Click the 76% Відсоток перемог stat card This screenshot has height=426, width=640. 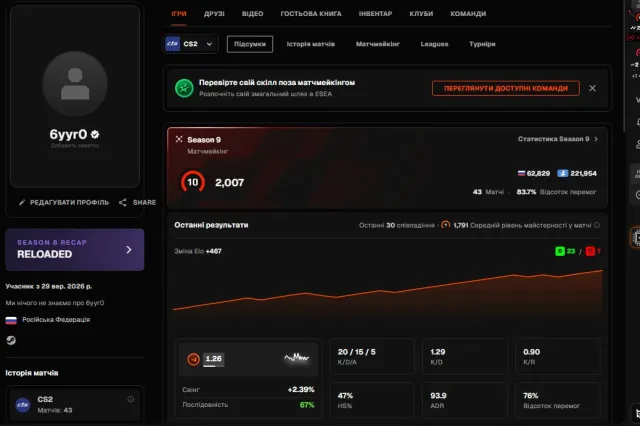coord(558,400)
